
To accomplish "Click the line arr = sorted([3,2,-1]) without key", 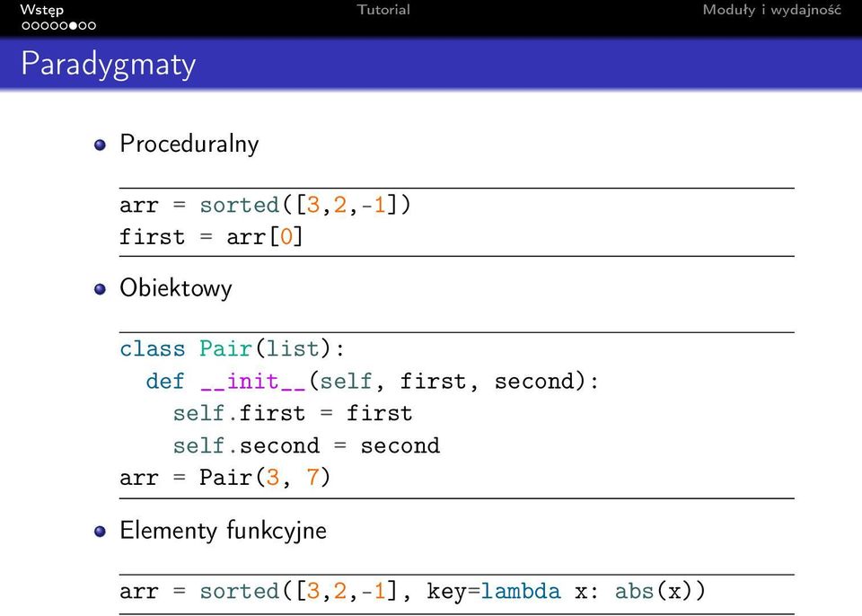I will pos(266,205).
